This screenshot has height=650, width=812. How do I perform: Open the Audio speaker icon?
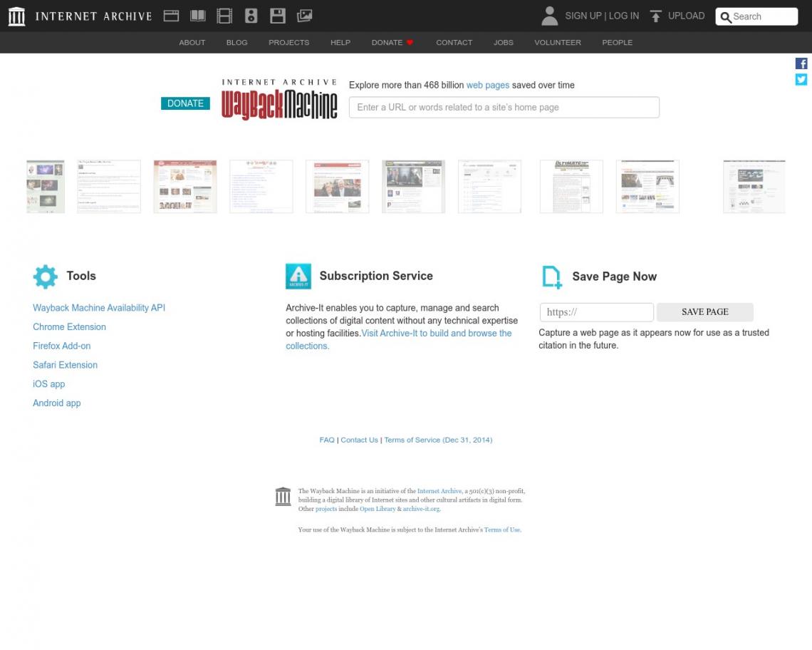tap(251, 16)
